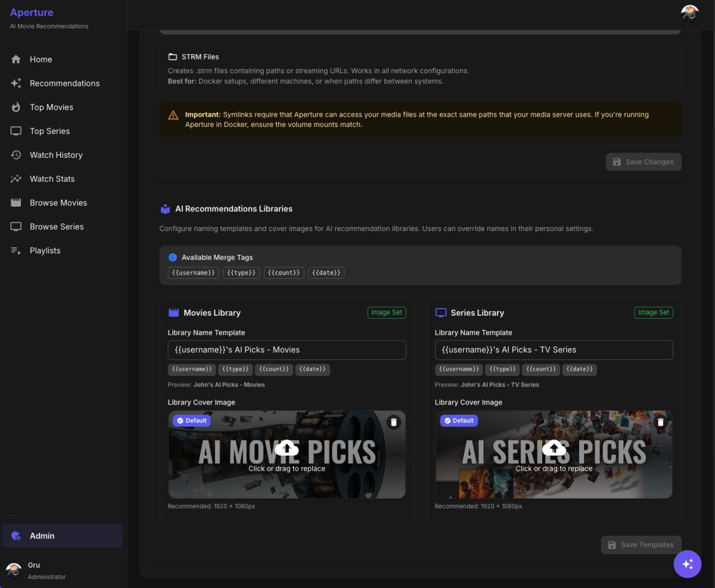The height and width of the screenshot is (588, 715).
Task: Select the Top Movies flame icon in sidebar
Action: [15, 107]
